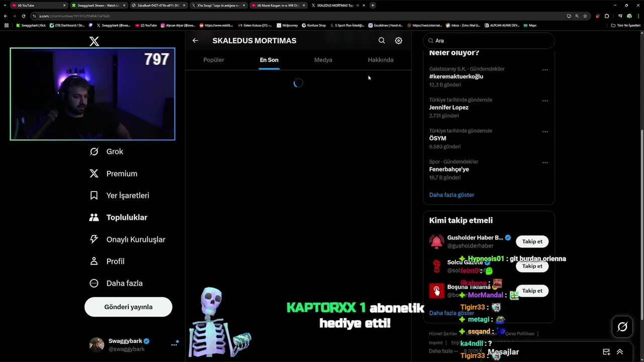Expand the Mesajlar drawer with the double chevron

620,352
